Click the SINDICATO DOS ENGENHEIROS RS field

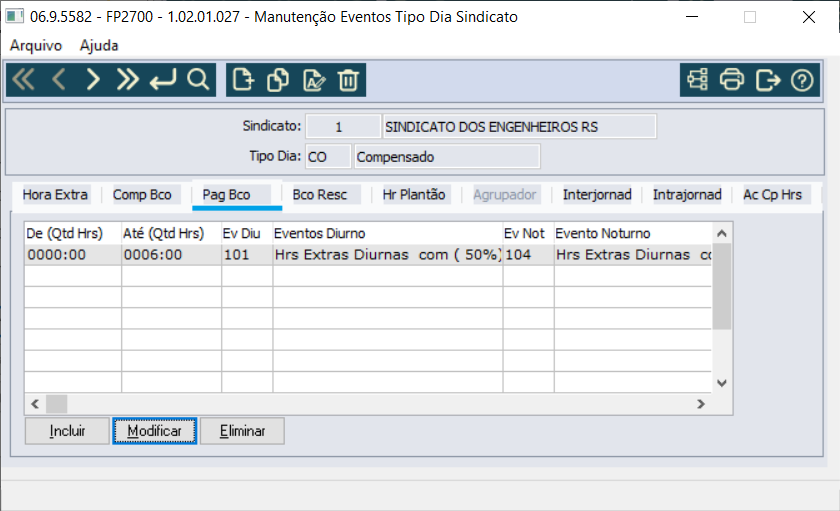(x=520, y=127)
